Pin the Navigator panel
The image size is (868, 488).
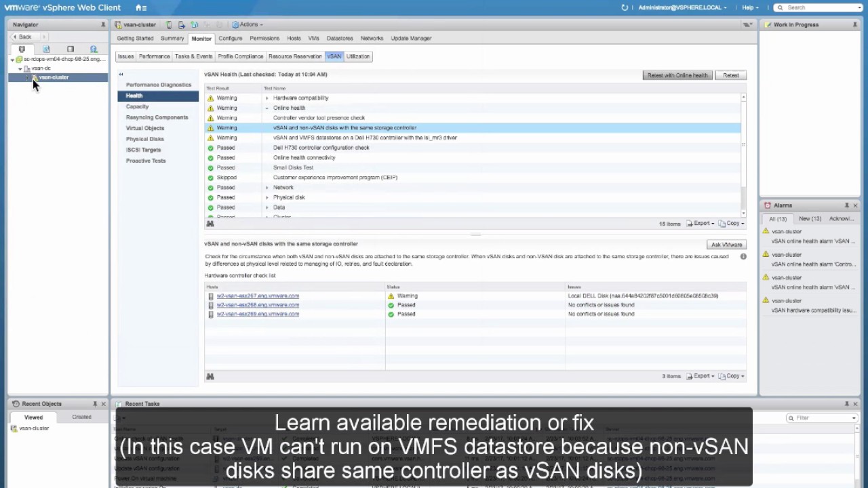pos(103,24)
